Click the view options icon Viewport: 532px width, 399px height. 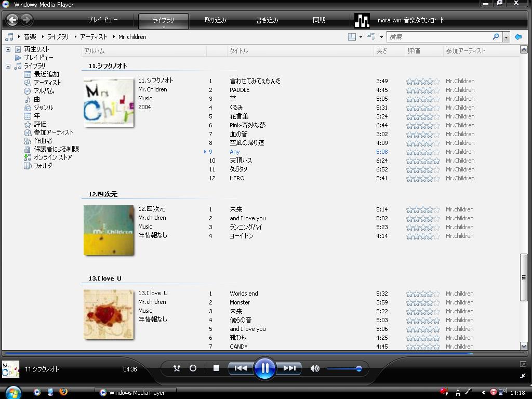[x=371, y=36]
